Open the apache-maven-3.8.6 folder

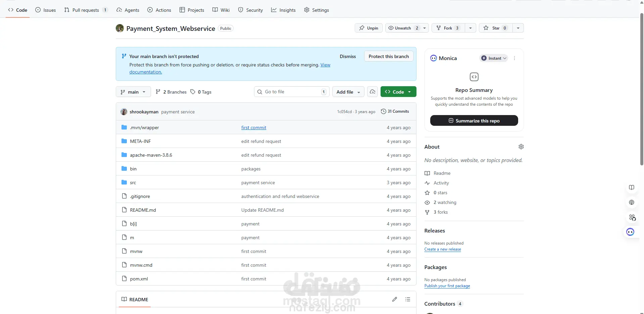[x=151, y=155]
